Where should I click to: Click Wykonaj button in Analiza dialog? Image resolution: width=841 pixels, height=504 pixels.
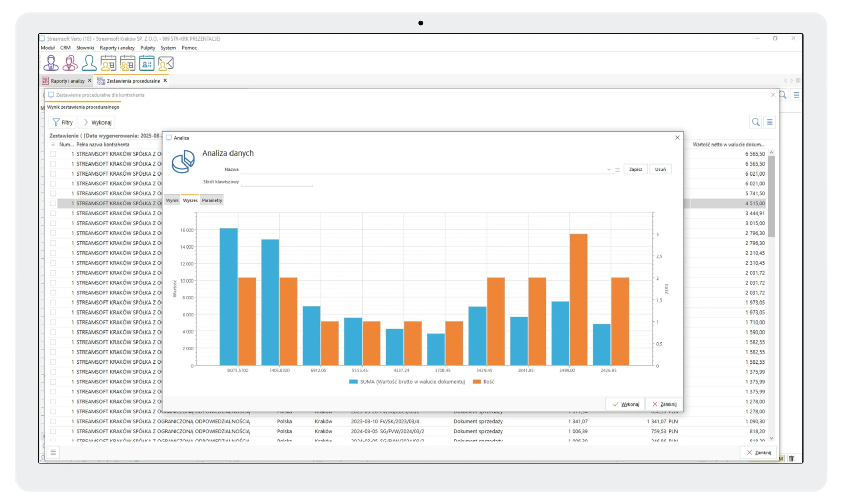click(x=625, y=404)
